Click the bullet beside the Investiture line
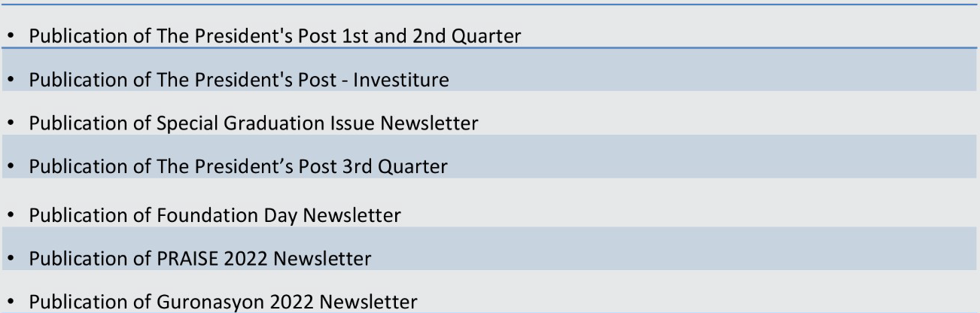 (11, 81)
